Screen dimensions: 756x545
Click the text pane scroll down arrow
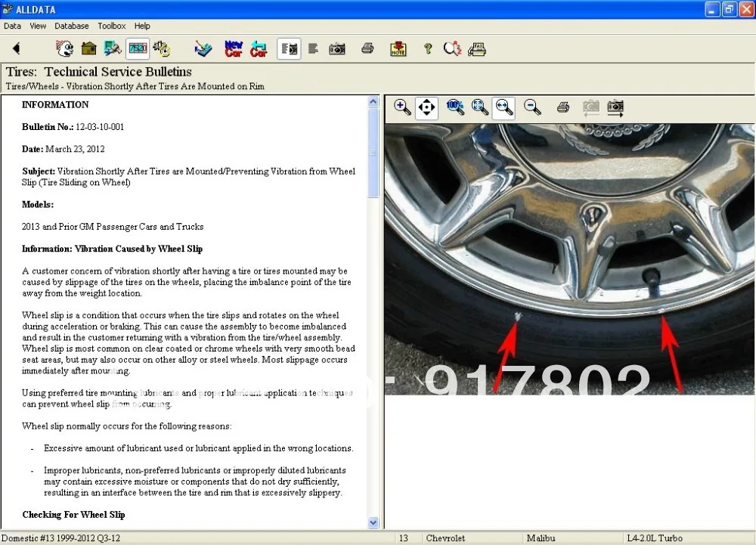click(x=373, y=522)
